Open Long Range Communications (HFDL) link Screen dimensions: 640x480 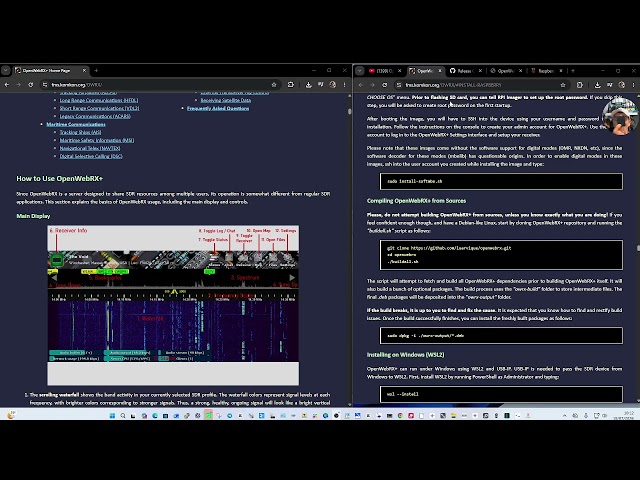click(99, 100)
